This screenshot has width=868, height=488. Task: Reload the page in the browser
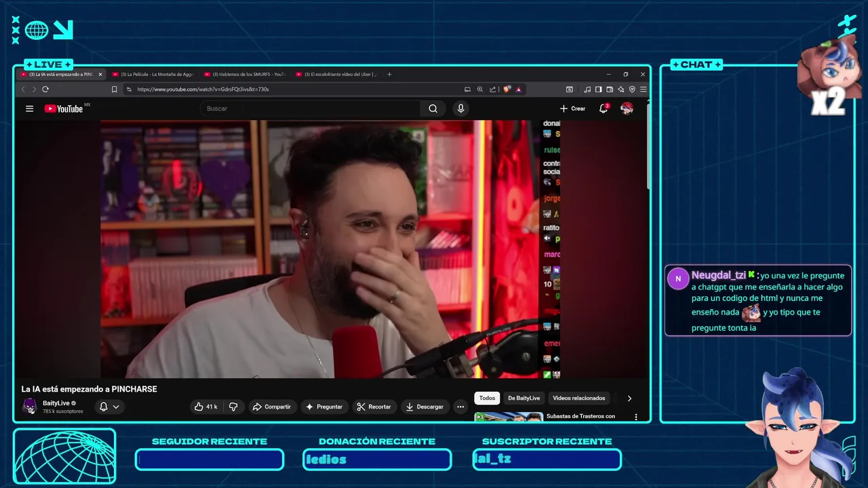45,89
